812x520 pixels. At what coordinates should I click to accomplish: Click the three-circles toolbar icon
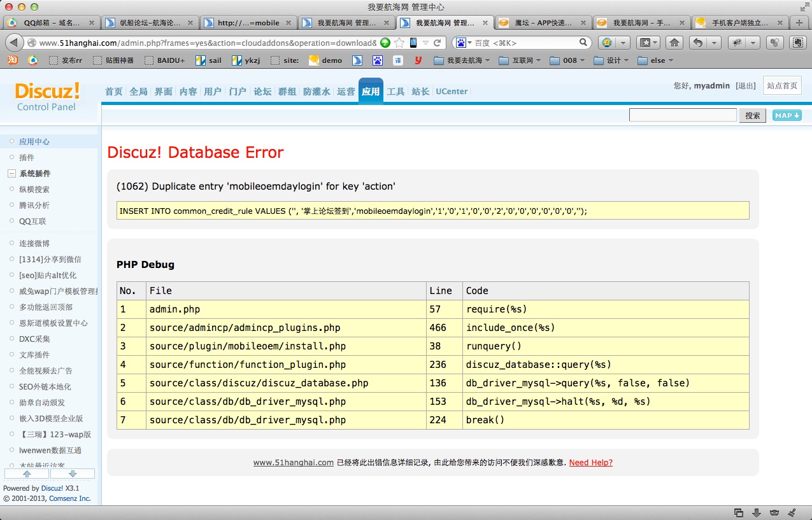pyautogui.click(x=774, y=43)
